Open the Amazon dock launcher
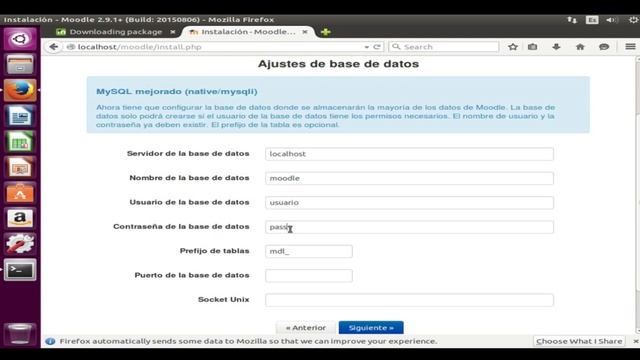The height and width of the screenshot is (360, 640). coord(20,218)
